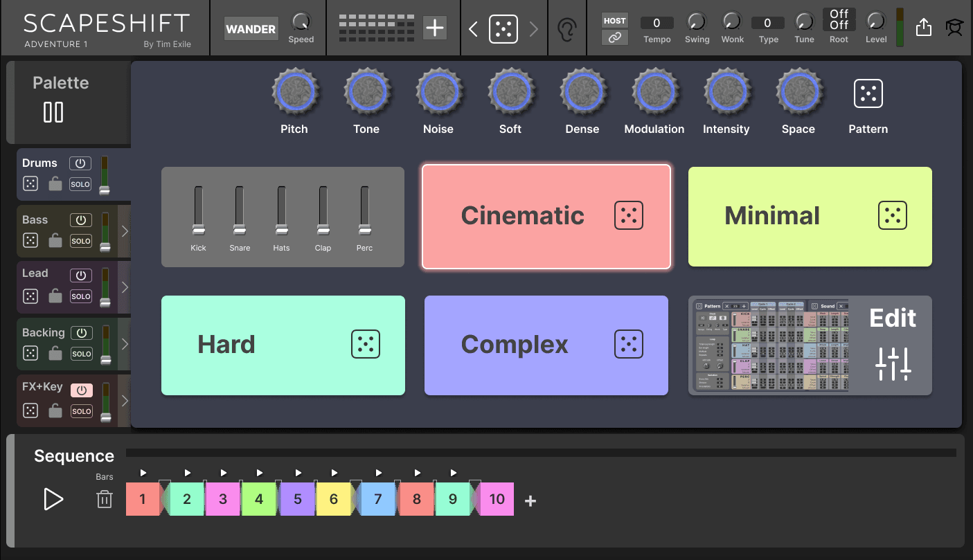Screen dimensions: 973x560
Task: Expand the Lead track chevron
Action: point(125,287)
